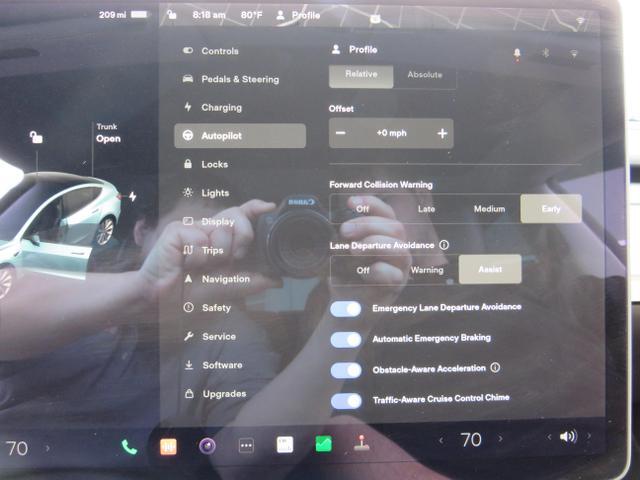This screenshot has height=480, width=640.
Task: Tap the Wi-Fi signal icon in top status bar
Action: click(580, 20)
